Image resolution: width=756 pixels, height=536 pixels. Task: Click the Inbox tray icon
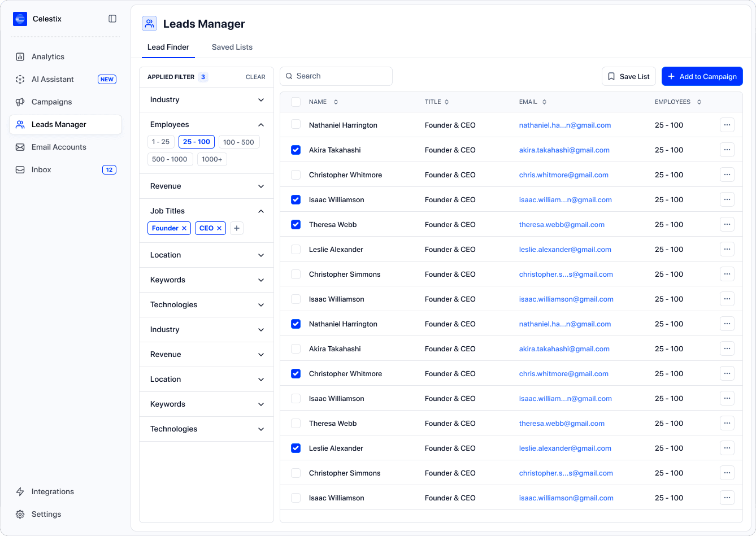pos(20,169)
